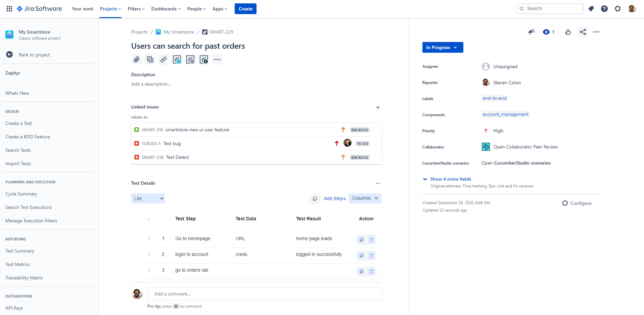Click the Add Step link
Screen dimensions: 644x315
point(335,198)
